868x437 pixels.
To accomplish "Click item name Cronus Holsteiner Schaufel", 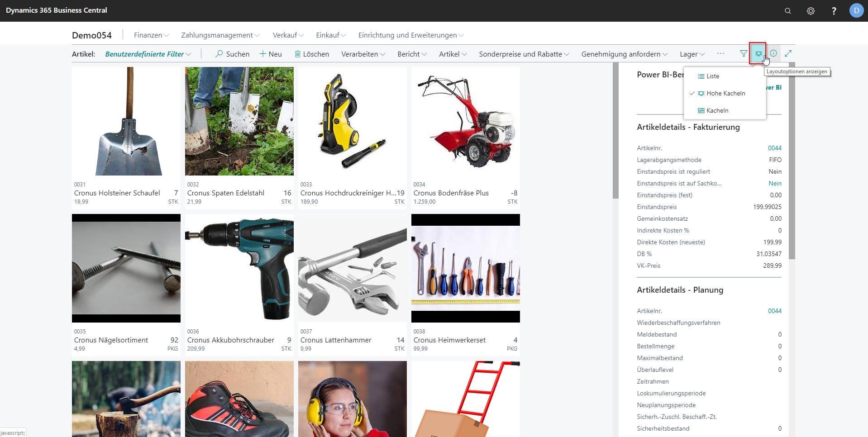I will (117, 193).
